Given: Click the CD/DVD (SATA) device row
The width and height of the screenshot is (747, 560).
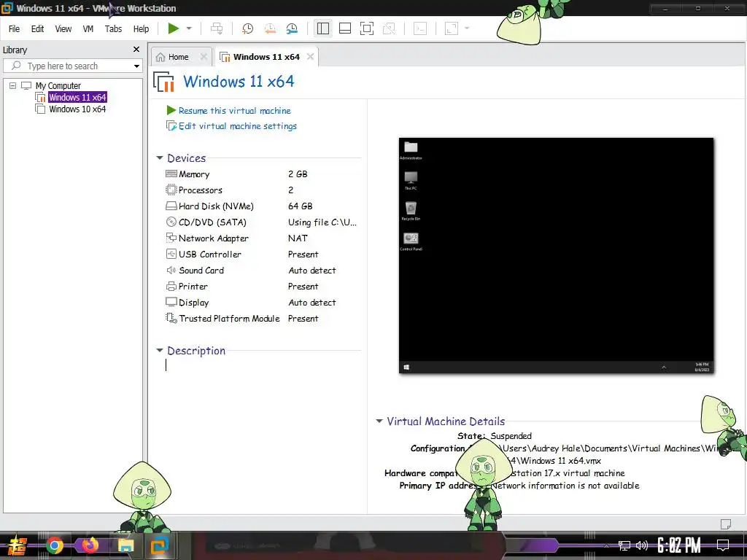Looking at the screenshot, I should (x=262, y=222).
